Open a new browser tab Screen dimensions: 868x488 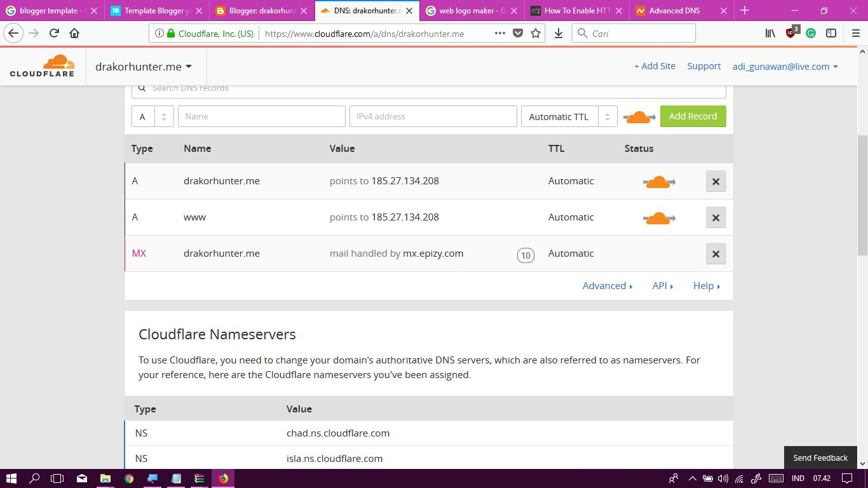(745, 10)
